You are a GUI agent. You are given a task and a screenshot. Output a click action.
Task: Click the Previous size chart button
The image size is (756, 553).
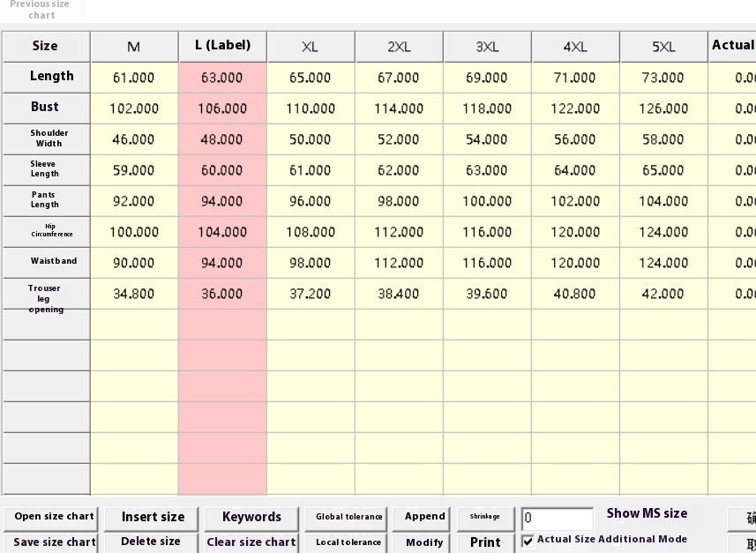[41, 10]
